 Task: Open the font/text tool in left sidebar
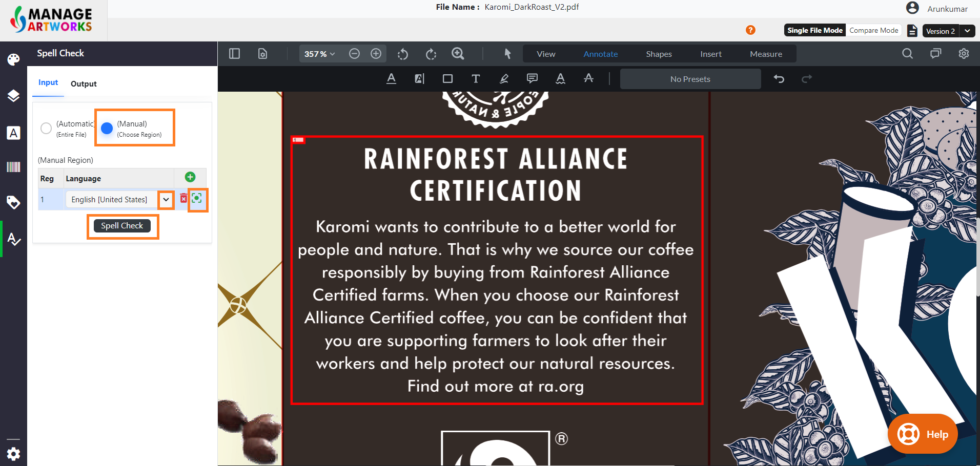(13, 133)
